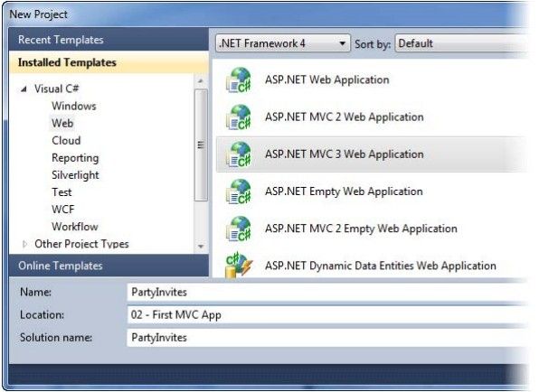Viewport: 558px width, 392px height.
Task: Click the ASP.NET MVC 3 Web Application icon
Action: [239, 155]
